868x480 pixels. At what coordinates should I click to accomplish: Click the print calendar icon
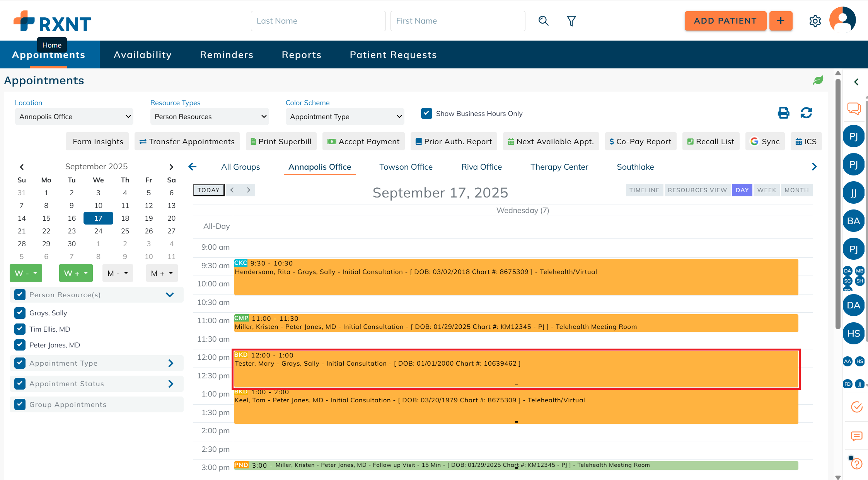tap(783, 113)
